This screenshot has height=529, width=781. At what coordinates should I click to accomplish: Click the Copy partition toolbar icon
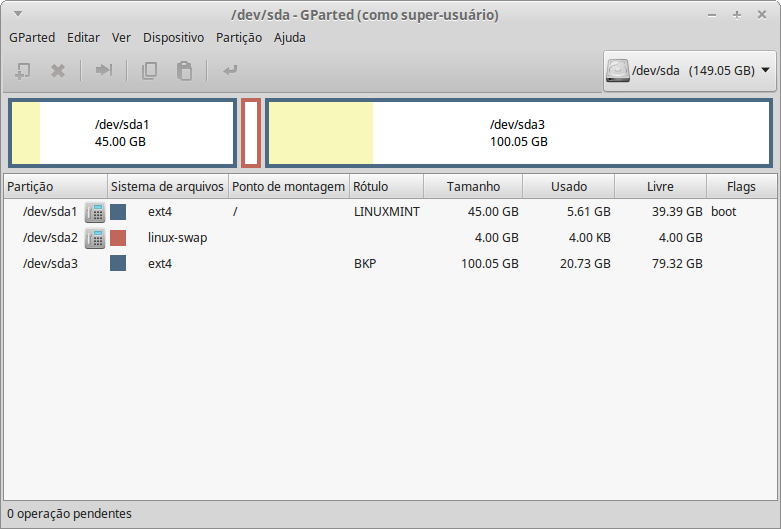149,71
